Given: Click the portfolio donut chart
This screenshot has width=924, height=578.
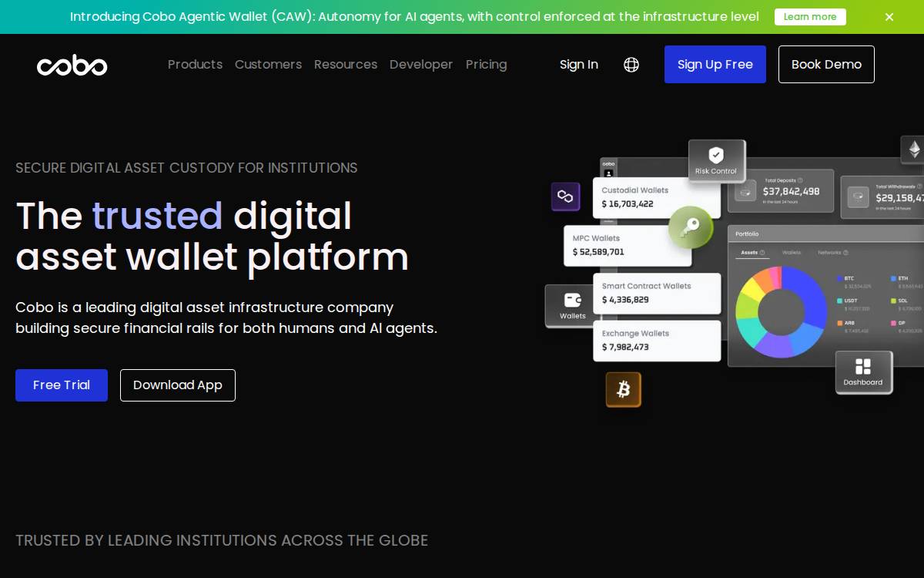Looking at the screenshot, I should point(781,312).
